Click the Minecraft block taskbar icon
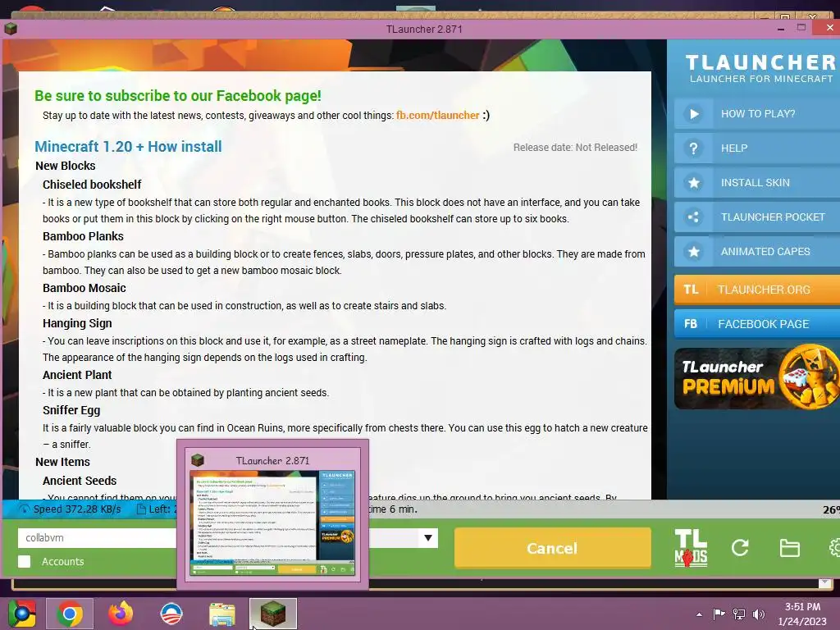Viewport: 840px width, 630px height. pyautogui.click(x=272, y=614)
